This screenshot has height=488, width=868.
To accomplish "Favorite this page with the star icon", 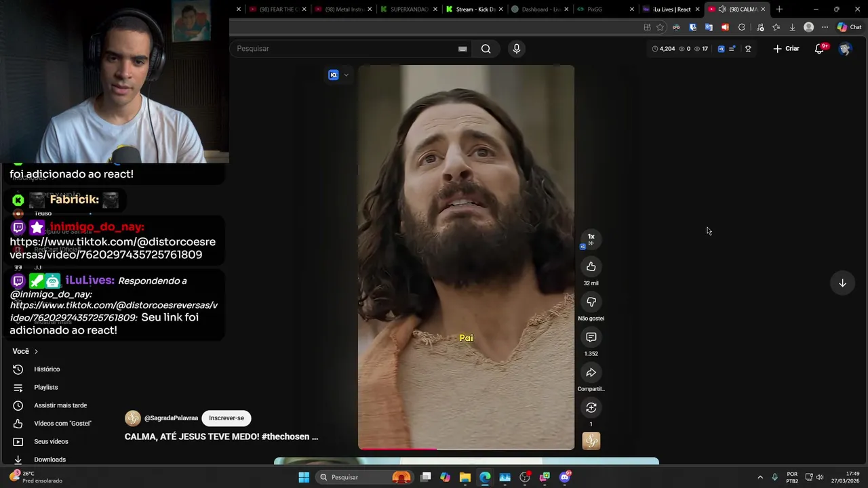I will click(x=660, y=27).
